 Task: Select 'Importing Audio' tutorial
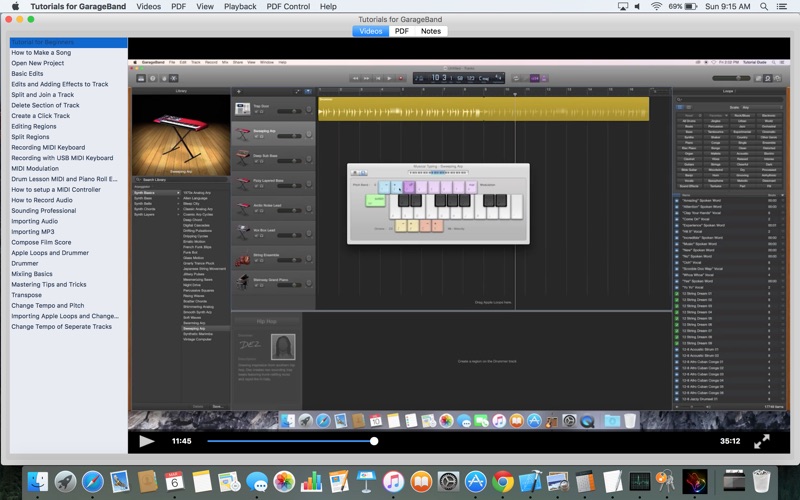68,221
